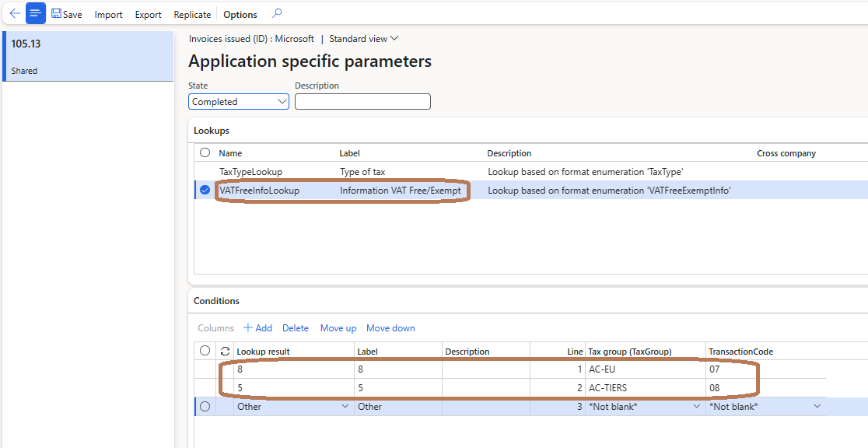
Task: Open the Lookup result dropdown showing Other
Action: [x=345, y=406]
